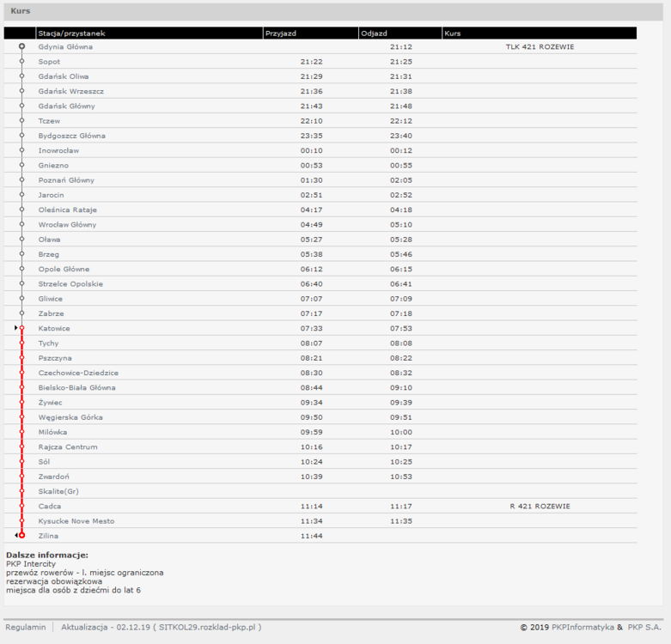
Task: Open the Węgierska Górka station link
Action: click(x=70, y=417)
